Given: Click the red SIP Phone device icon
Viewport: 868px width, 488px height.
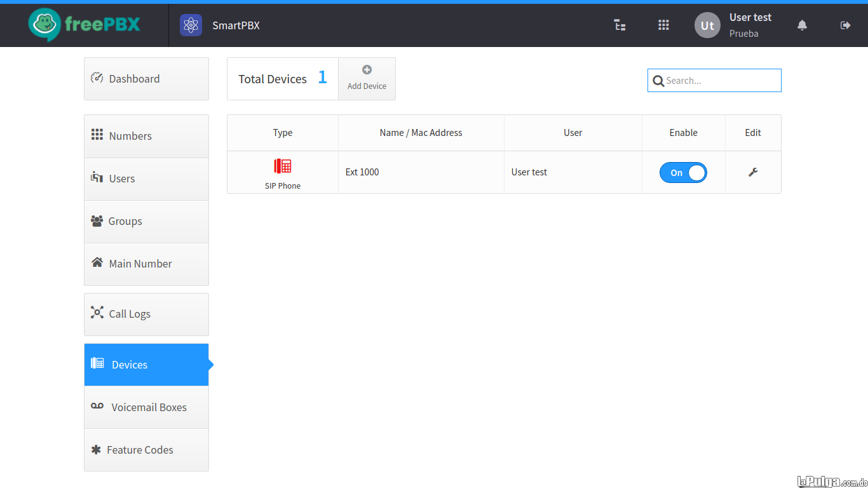Looking at the screenshot, I should point(283,166).
